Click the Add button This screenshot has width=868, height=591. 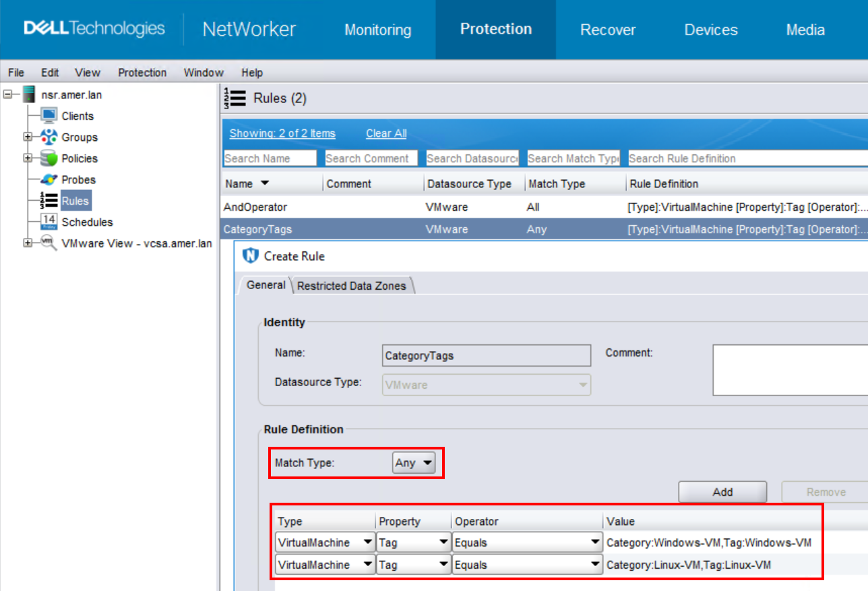click(x=722, y=492)
